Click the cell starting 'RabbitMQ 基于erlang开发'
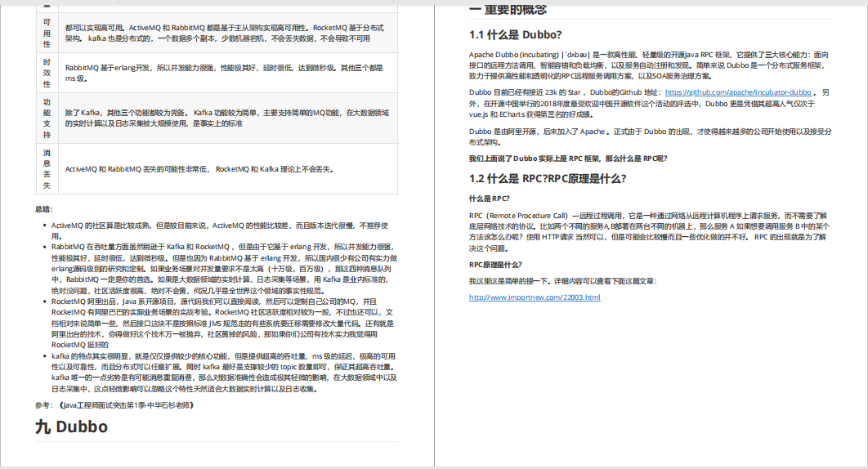The height and width of the screenshot is (469, 868). pyautogui.click(x=227, y=73)
